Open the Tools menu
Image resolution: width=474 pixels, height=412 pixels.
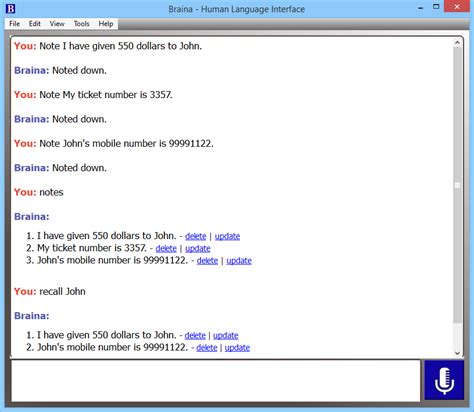82,24
